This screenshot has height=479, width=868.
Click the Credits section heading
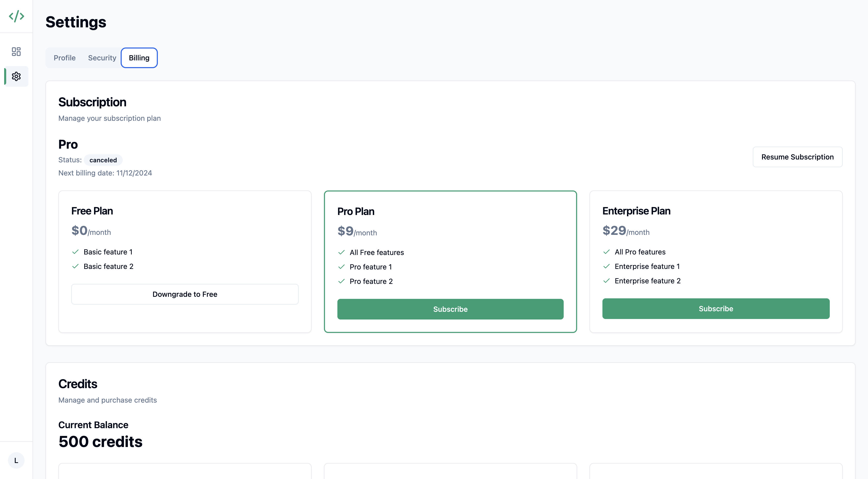pyautogui.click(x=78, y=384)
